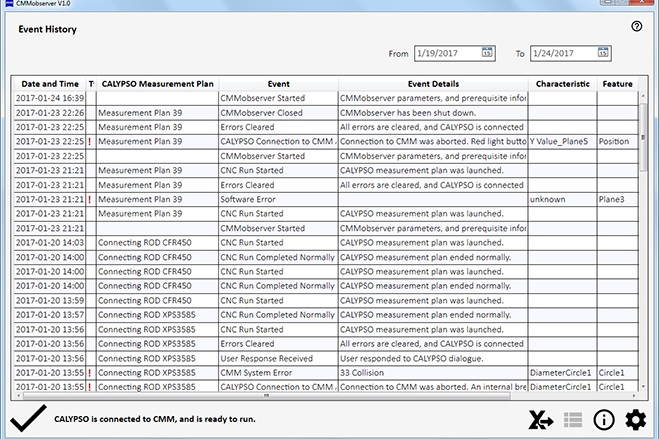Viewport: 659px width, 439px height.
Task: Select the Y Value_Plane5 characteristic cell
Action: click(562, 142)
